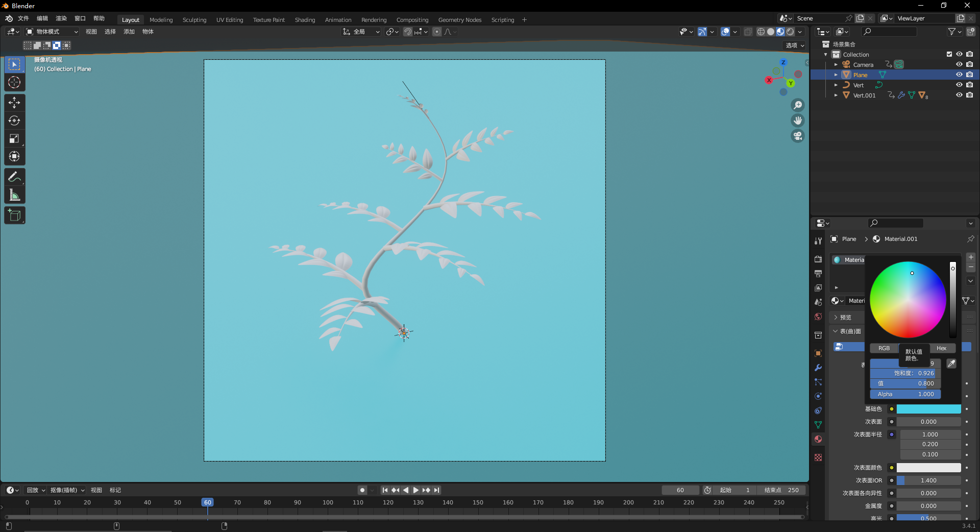980x532 pixels.
Task: Click the eyedropper in the color picker
Action: click(951, 364)
